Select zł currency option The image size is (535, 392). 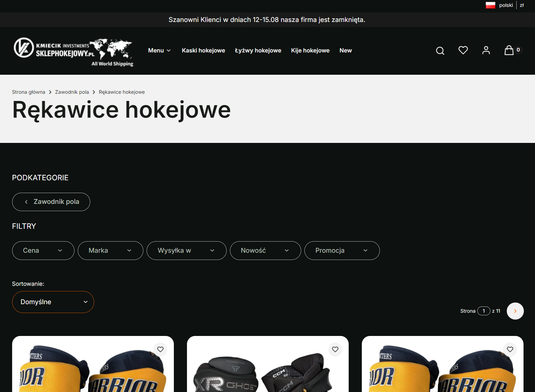[522, 5]
